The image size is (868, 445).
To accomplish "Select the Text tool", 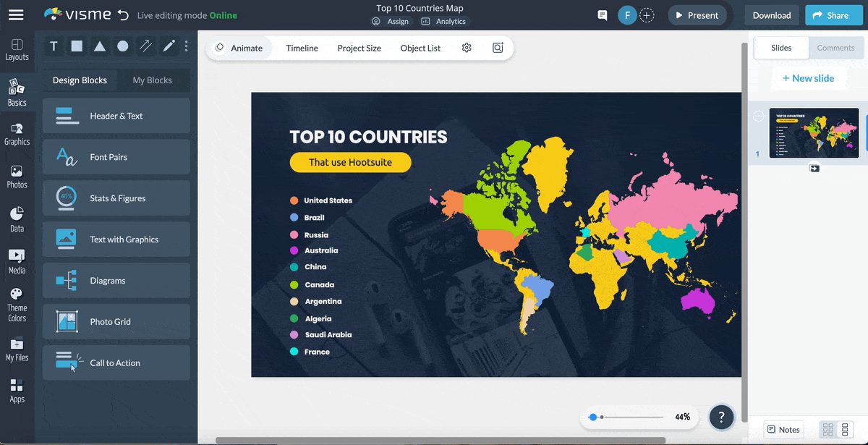I will (54, 46).
